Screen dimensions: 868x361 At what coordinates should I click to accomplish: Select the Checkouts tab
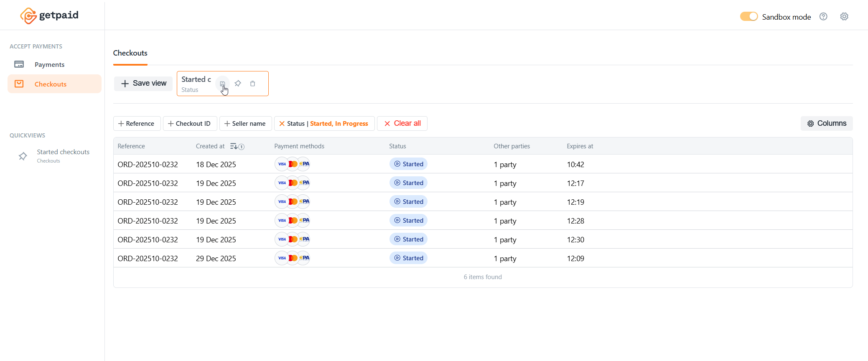coord(130,53)
